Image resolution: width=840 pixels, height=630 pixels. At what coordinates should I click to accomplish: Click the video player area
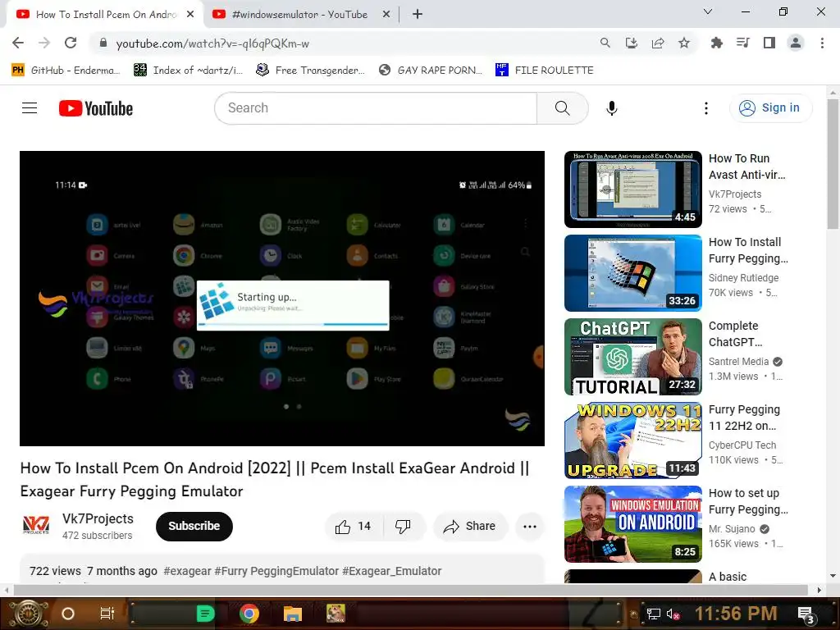(x=282, y=299)
